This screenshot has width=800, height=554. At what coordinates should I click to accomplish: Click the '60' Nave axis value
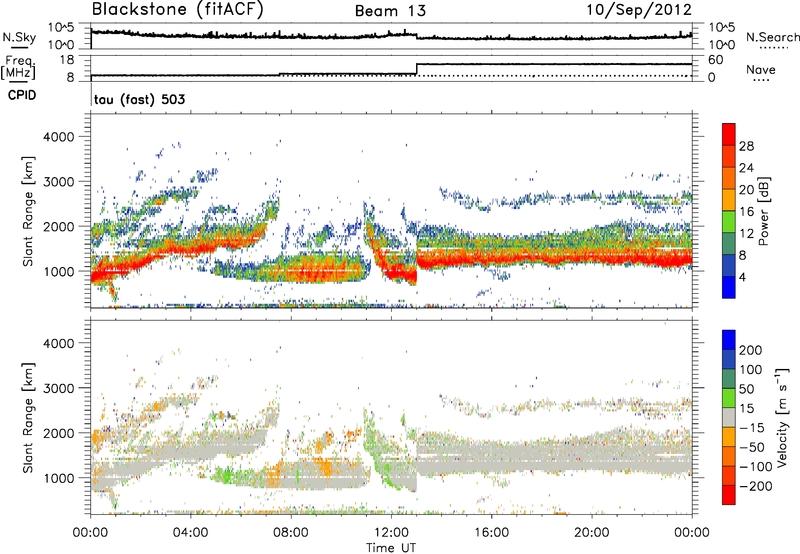[x=715, y=60]
